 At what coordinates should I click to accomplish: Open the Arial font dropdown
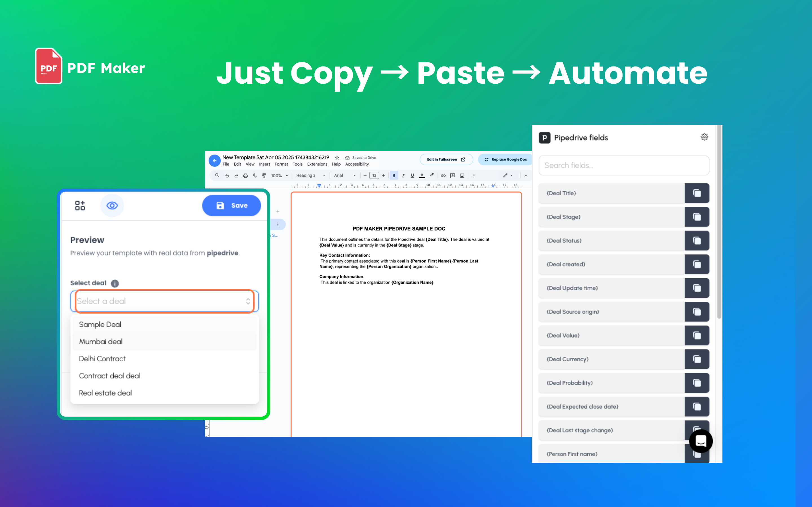345,175
